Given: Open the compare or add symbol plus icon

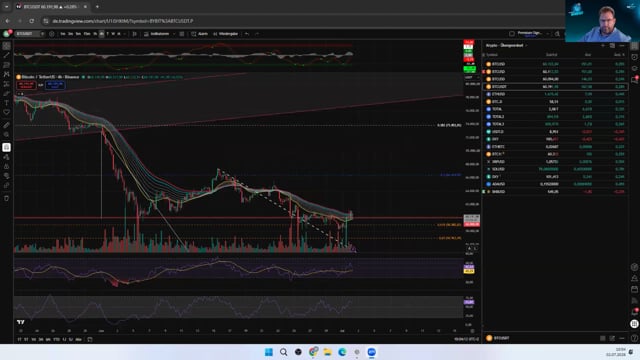Looking at the screenshot, I should click(x=52, y=34).
